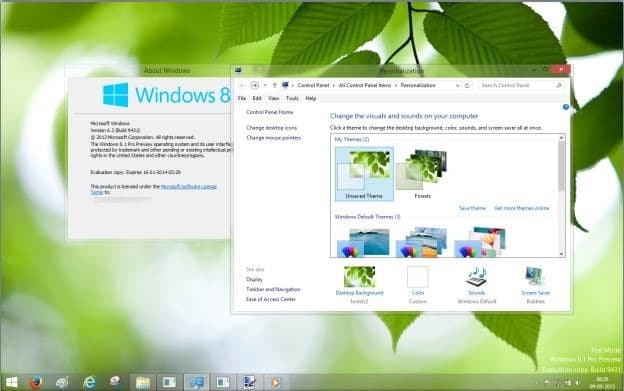Open the clock and date in system tray

[603, 383]
